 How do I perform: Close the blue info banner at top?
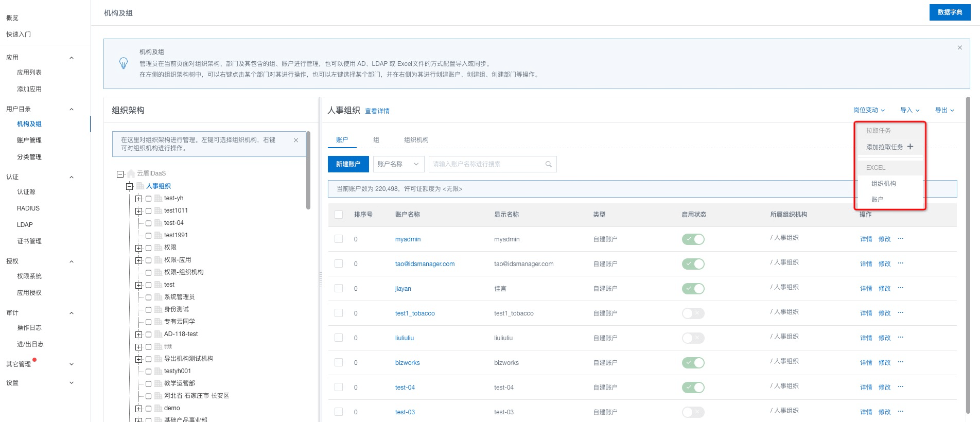click(959, 48)
